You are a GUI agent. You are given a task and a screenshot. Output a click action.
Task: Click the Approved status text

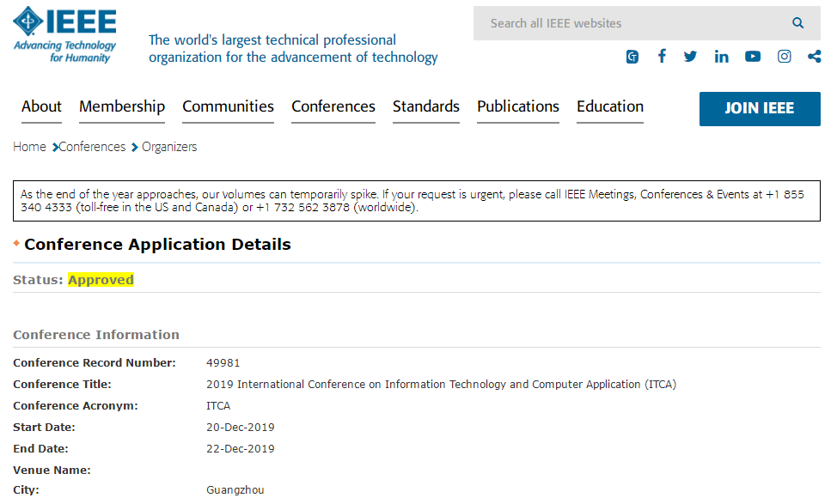[101, 279]
